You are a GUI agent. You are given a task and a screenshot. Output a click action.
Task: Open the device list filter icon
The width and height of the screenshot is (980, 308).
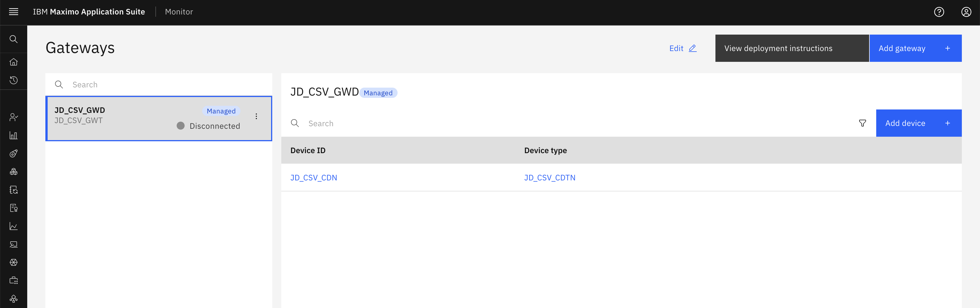click(x=862, y=123)
